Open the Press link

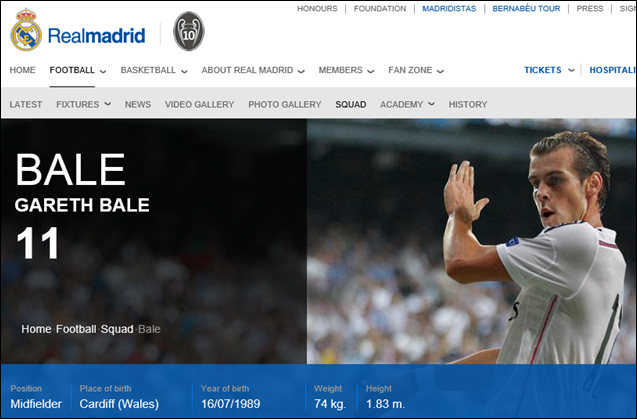(x=590, y=9)
